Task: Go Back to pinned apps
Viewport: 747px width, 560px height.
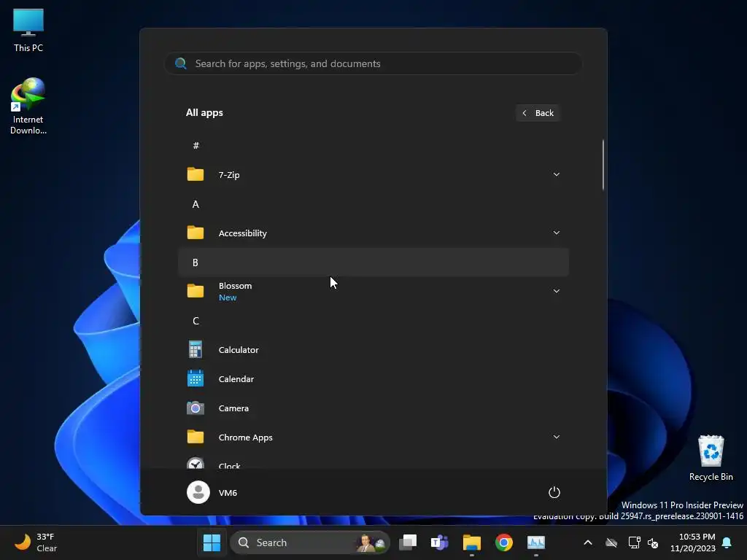Action: pos(538,113)
